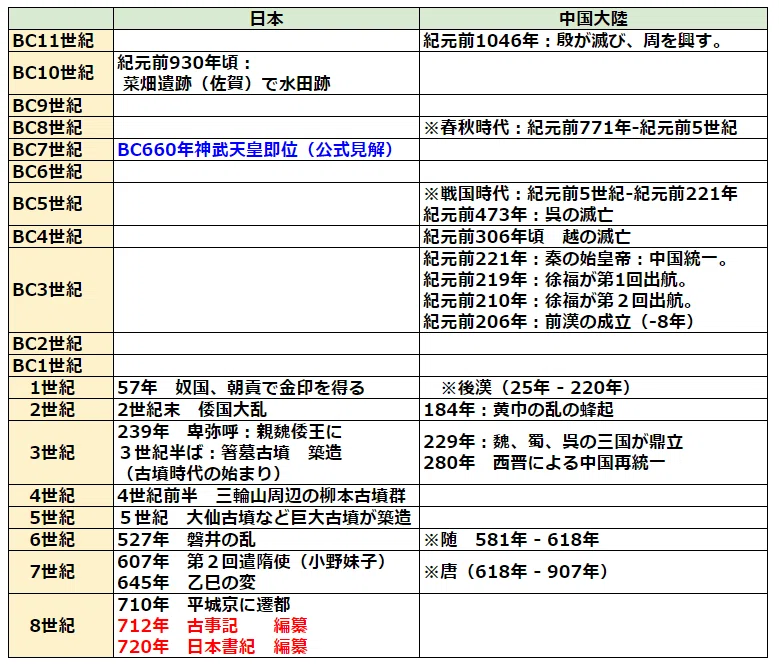Select 57年 奴国、朝貢で金印を得る
This screenshot has height=664, width=779.
click(241, 387)
